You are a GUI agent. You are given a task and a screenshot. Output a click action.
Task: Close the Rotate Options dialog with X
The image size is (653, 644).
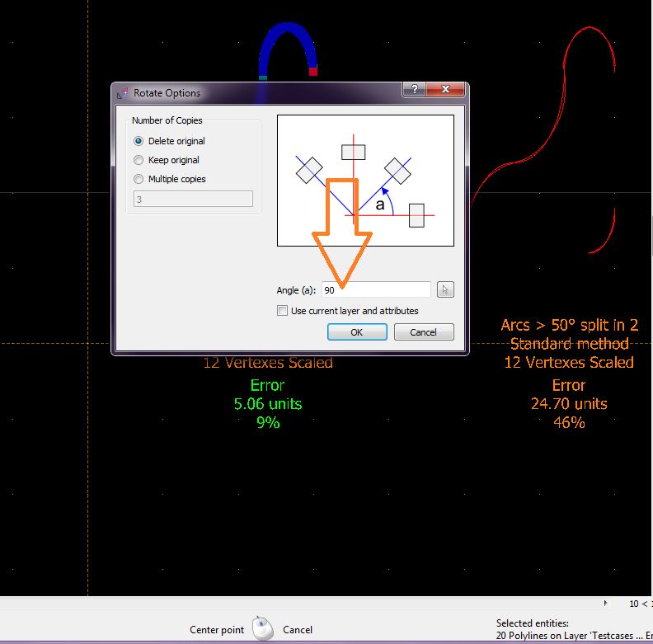[x=446, y=90]
